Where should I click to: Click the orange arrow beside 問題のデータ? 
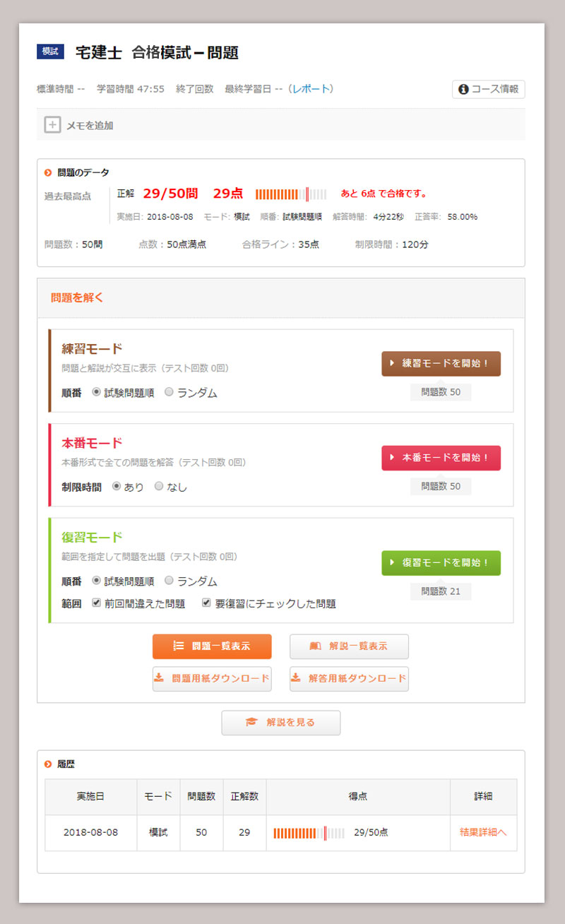pyautogui.click(x=48, y=172)
